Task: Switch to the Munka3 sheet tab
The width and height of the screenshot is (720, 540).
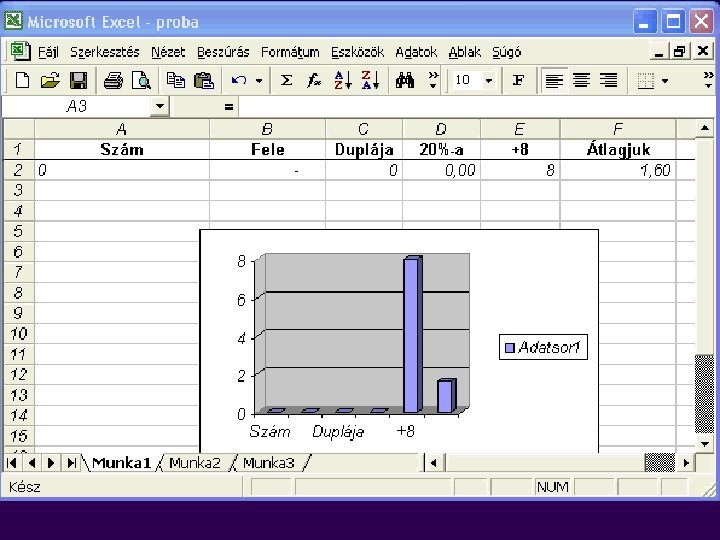Action: pyautogui.click(x=269, y=463)
